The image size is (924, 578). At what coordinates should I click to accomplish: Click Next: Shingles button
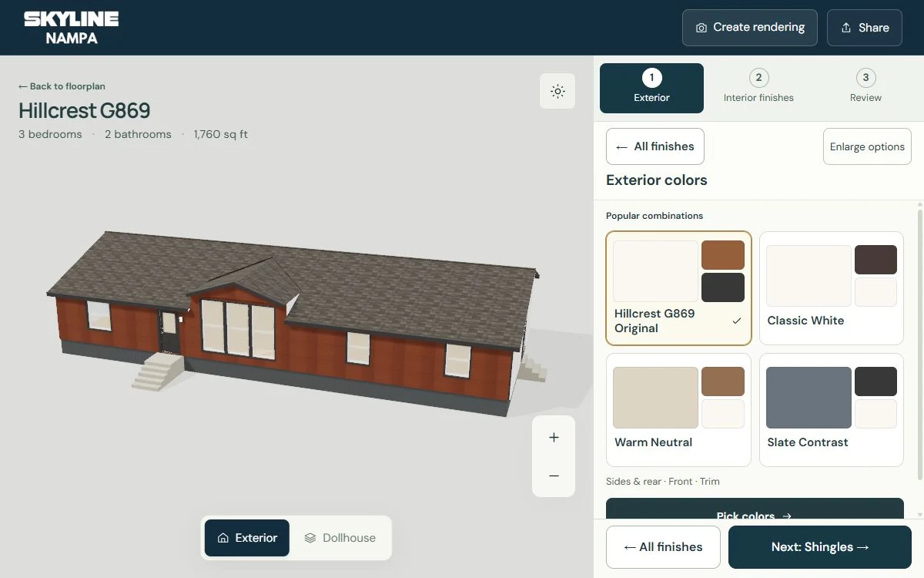(x=820, y=547)
